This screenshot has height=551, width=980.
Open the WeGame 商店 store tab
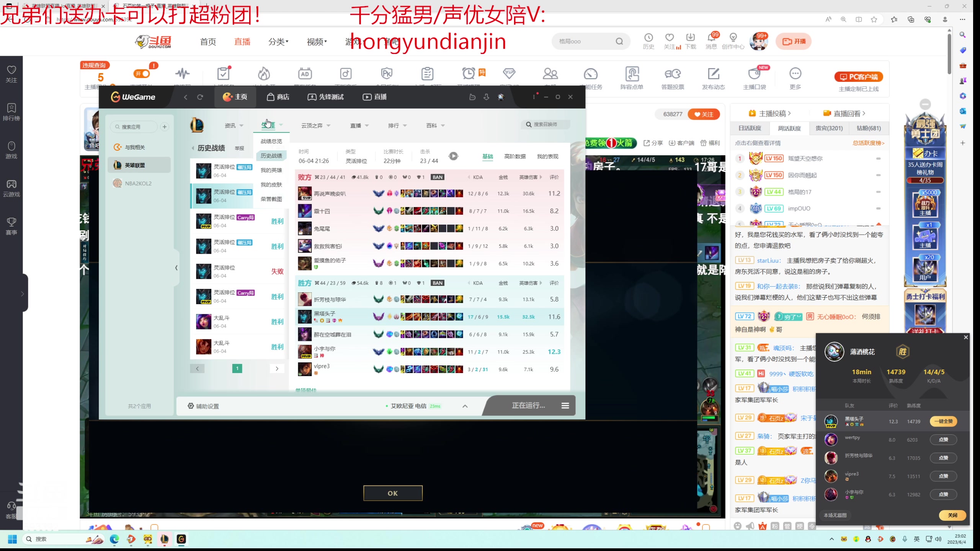278,97
